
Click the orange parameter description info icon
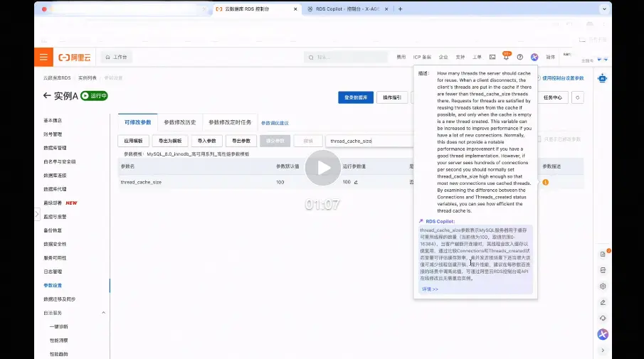click(x=545, y=182)
